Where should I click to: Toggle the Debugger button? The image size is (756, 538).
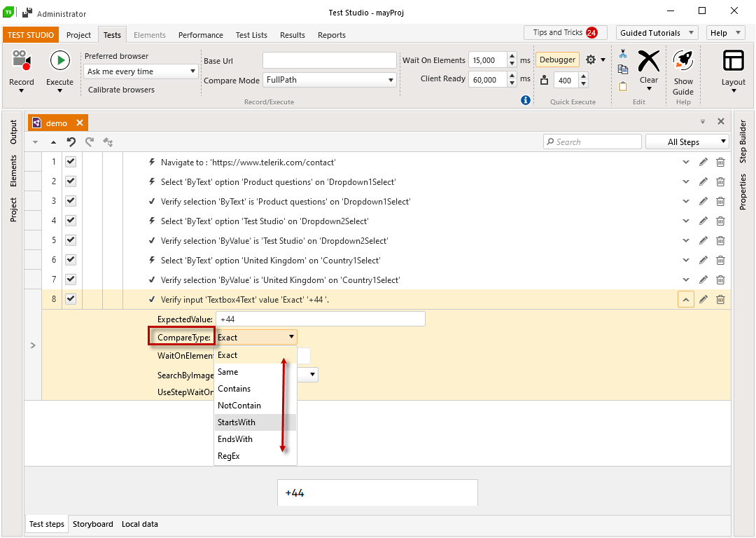(557, 60)
